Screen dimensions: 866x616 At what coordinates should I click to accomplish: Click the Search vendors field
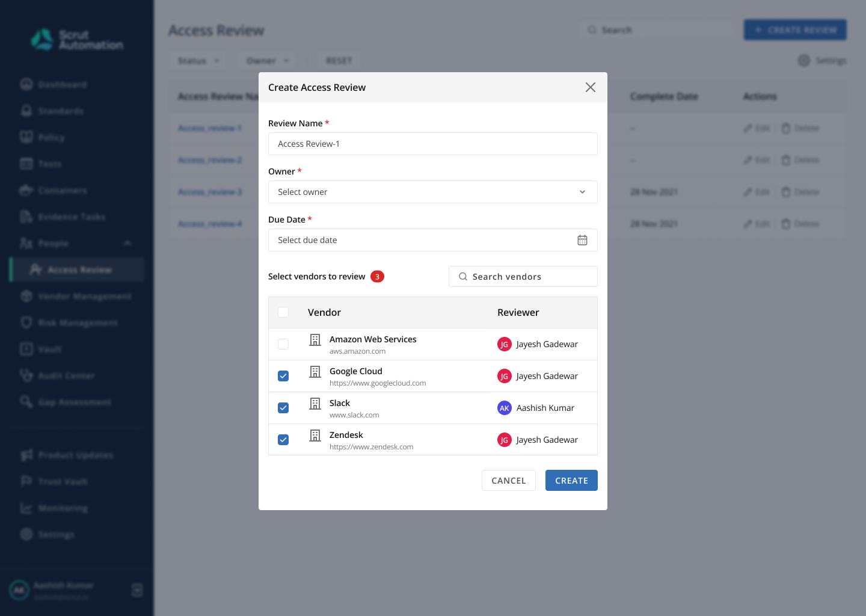523,277
